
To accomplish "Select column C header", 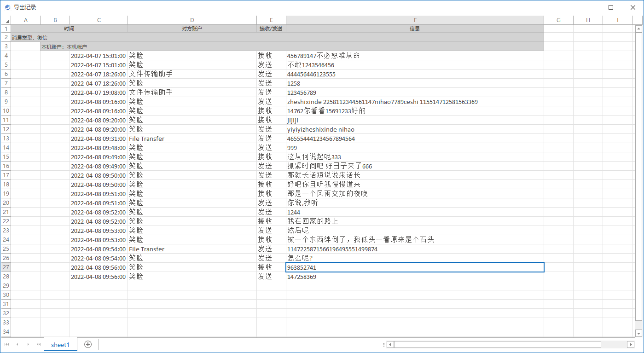I will 99,20.
